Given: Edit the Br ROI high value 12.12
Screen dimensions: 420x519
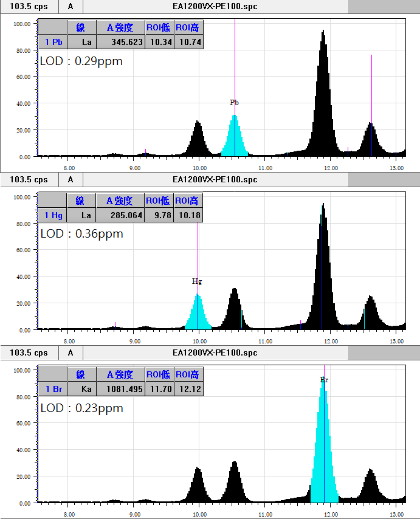Looking at the screenshot, I should pyautogui.click(x=188, y=389).
